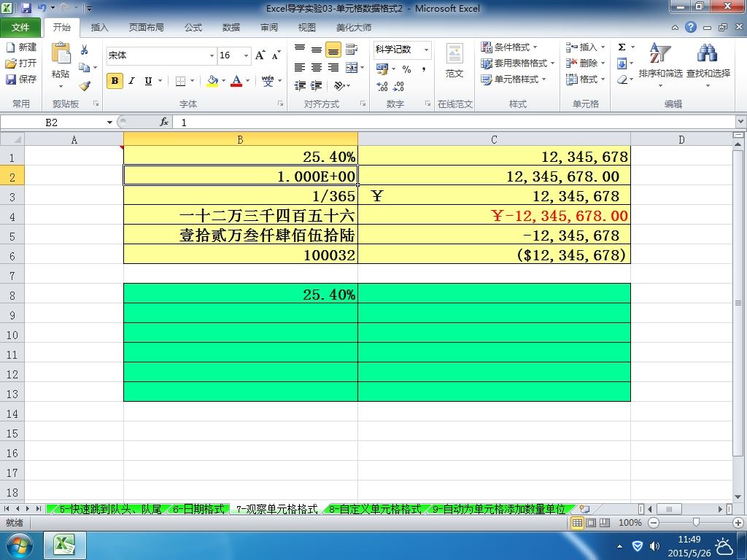The height and width of the screenshot is (560, 747).
Task: Open the 公式 ribbon tab
Action: (193, 28)
